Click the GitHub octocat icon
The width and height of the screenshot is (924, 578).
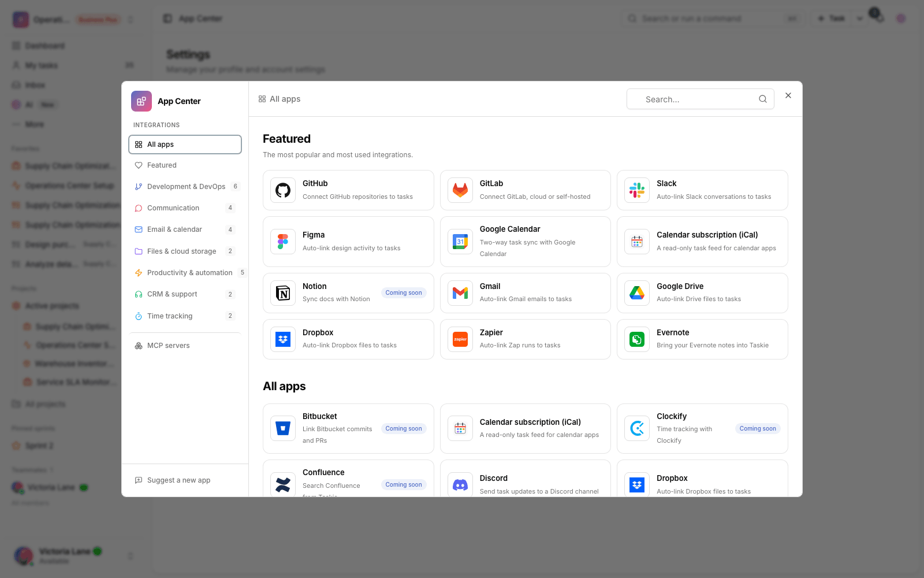(283, 190)
